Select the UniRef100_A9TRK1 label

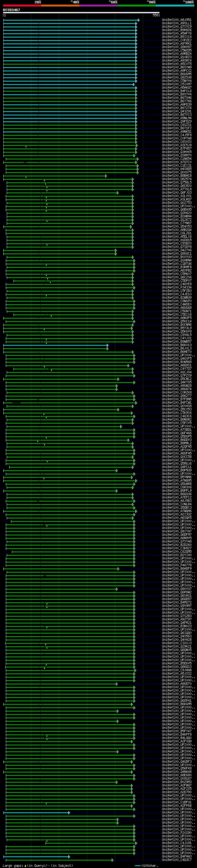tap(177, 44)
